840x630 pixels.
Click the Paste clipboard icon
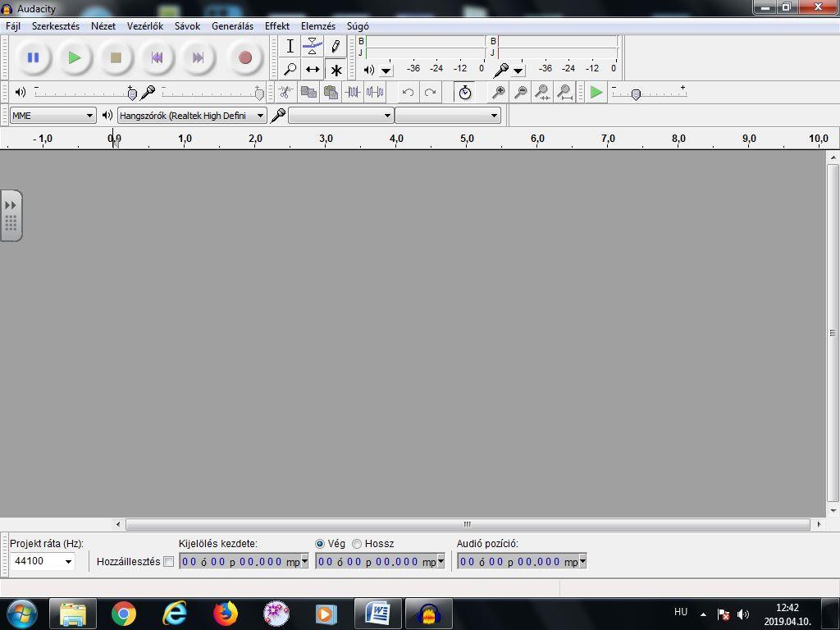(x=331, y=92)
